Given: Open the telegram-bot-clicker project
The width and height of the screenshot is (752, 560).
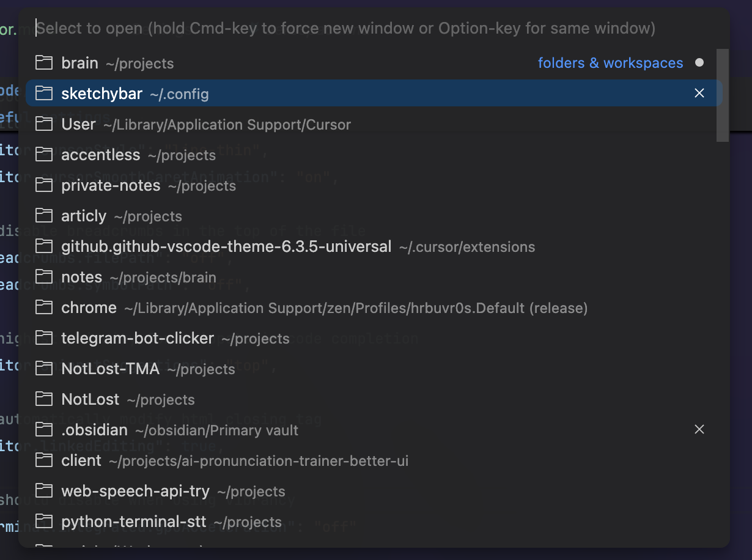Looking at the screenshot, I should pos(138,338).
